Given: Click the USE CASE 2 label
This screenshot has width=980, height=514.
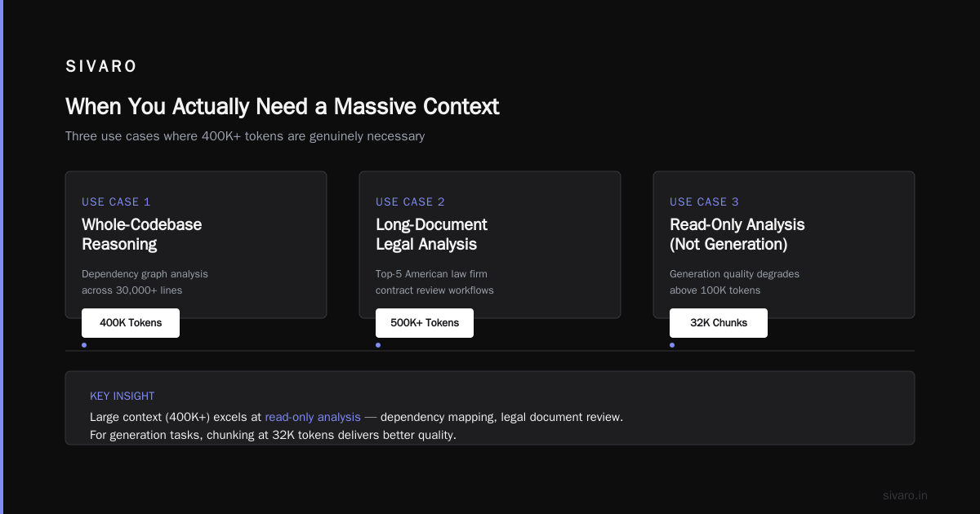Looking at the screenshot, I should click(410, 202).
